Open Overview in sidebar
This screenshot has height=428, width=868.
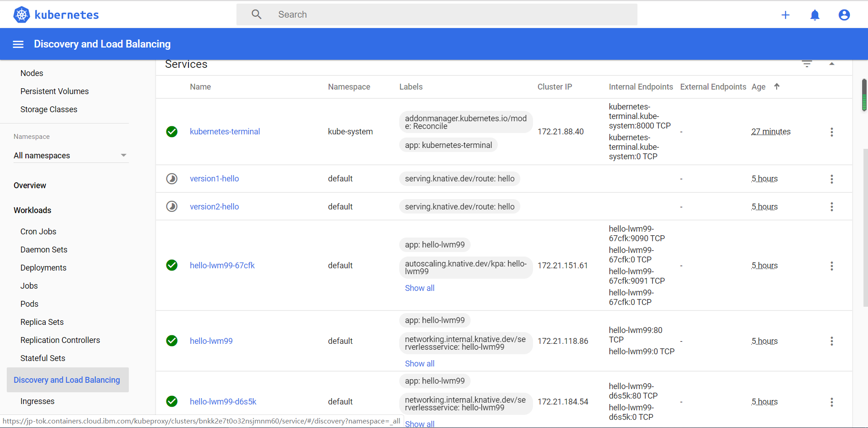click(30, 185)
